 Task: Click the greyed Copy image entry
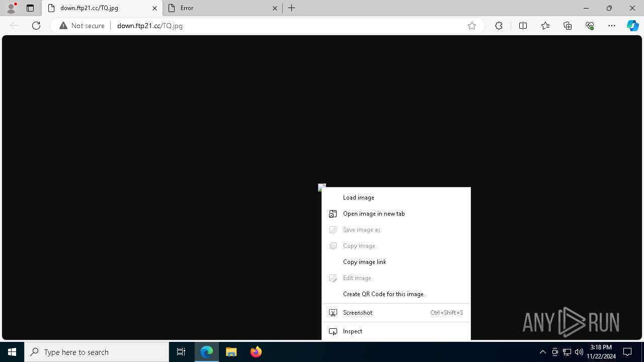coord(396,246)
